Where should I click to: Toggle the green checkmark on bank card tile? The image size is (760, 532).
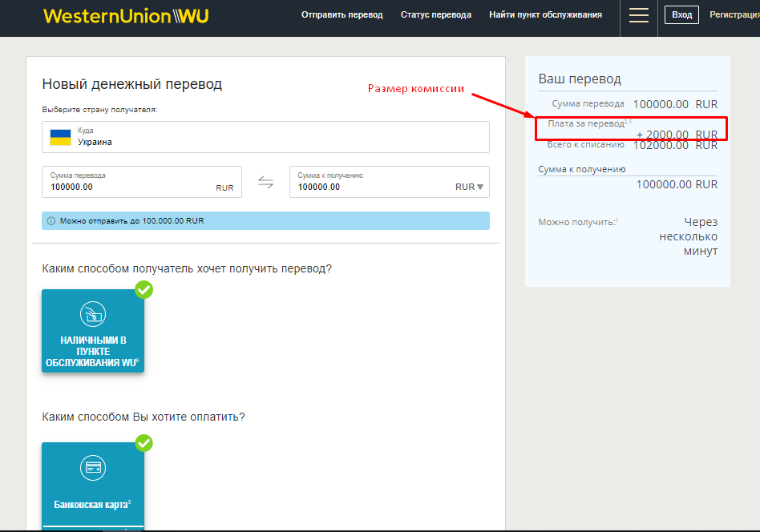click(x=144, y=443)
